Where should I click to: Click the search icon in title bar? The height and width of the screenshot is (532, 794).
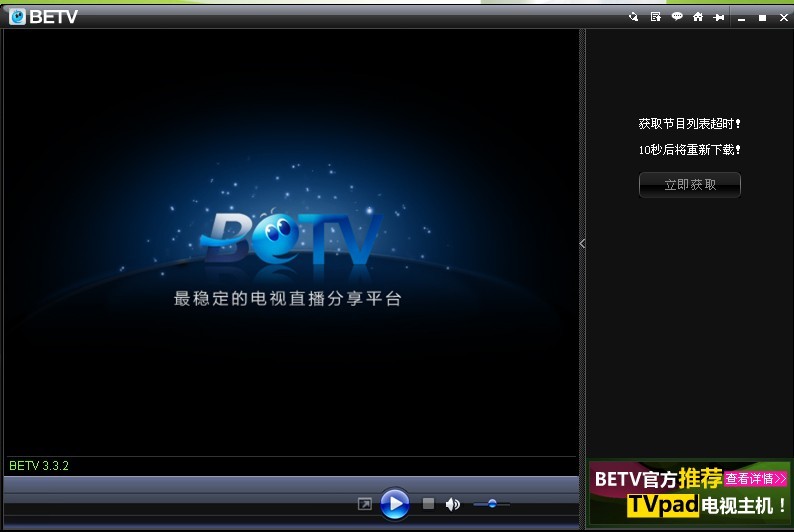(633, 17)
